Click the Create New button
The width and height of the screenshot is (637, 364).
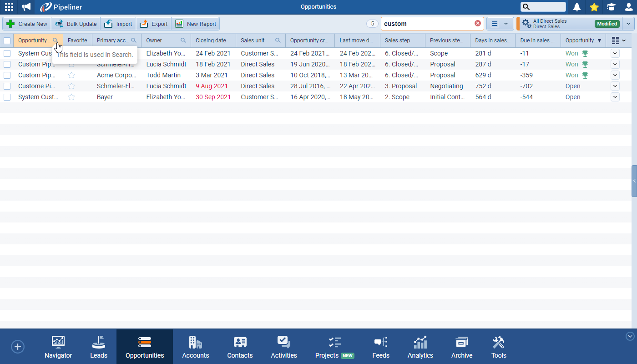26,23
